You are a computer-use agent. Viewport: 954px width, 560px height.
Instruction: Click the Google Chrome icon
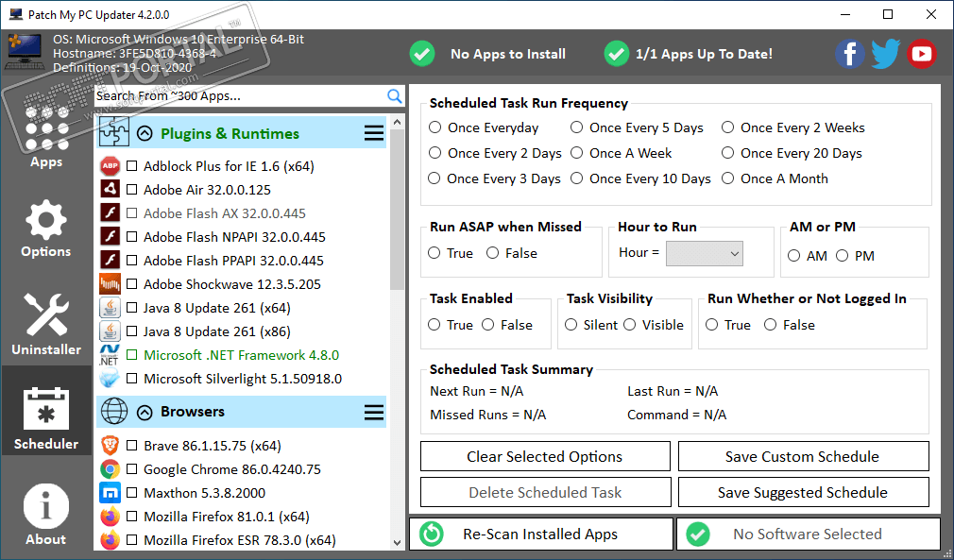pos(111,469)
